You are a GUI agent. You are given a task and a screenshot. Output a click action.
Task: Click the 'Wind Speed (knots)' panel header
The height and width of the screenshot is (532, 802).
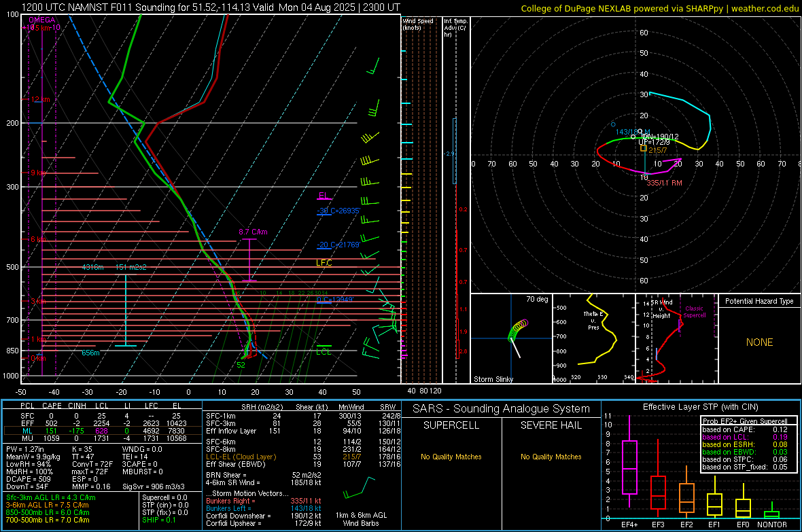(x=418, y=24)
